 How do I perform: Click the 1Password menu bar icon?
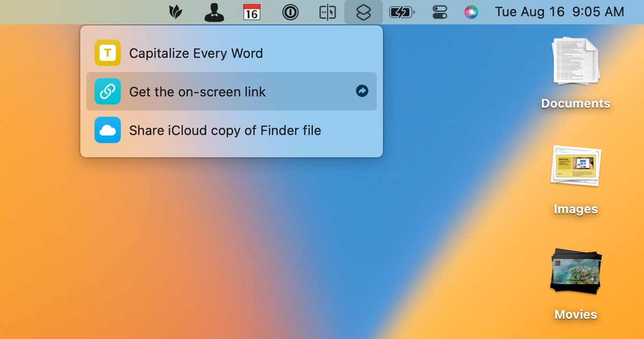pos(290,12)
